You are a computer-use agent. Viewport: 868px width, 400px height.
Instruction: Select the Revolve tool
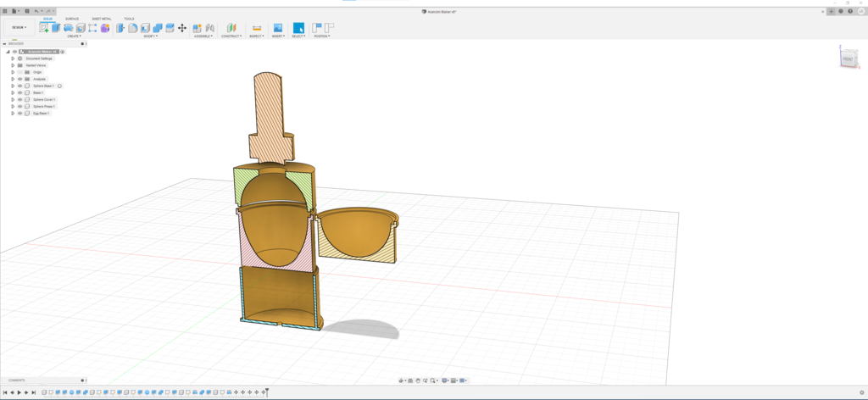coord(68,28)
